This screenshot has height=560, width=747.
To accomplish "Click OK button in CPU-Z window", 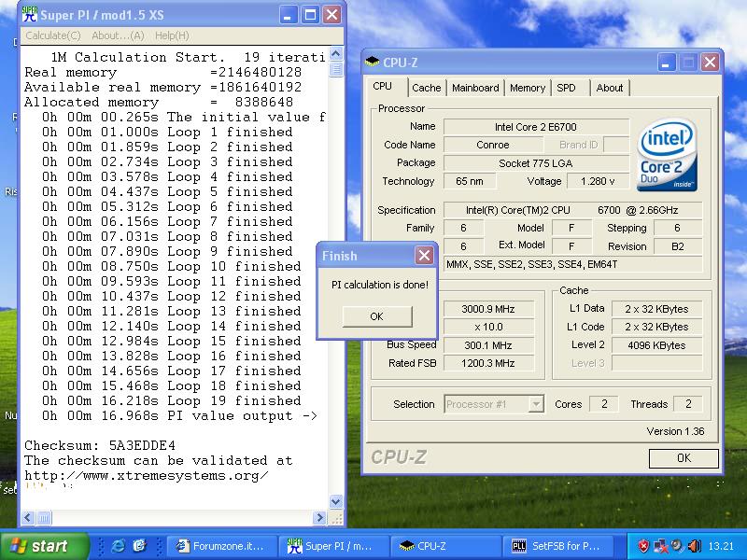I will tap(684, 457).
